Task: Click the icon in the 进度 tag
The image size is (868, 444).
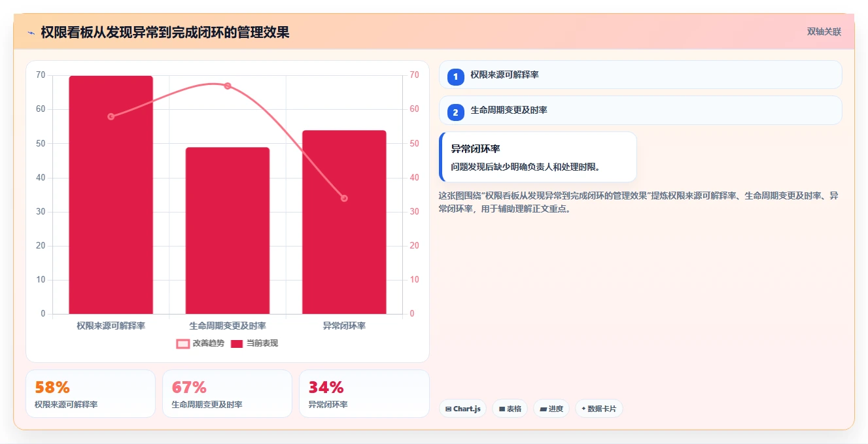Action: [543, 409]
